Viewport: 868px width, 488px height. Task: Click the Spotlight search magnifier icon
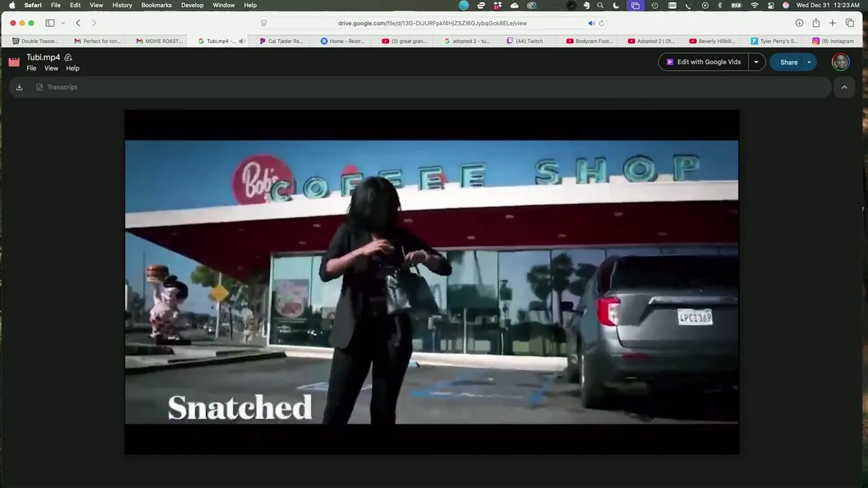(600, 5)
